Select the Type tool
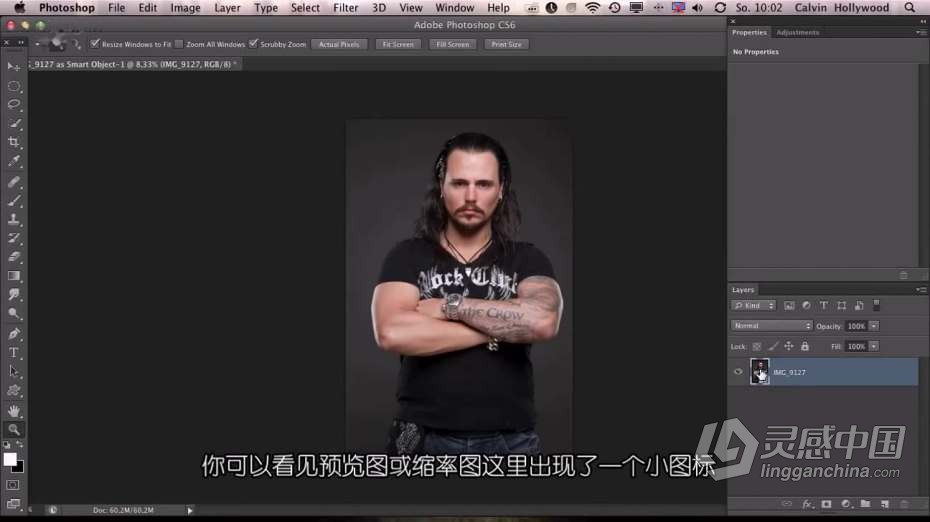 coord(14,352)
